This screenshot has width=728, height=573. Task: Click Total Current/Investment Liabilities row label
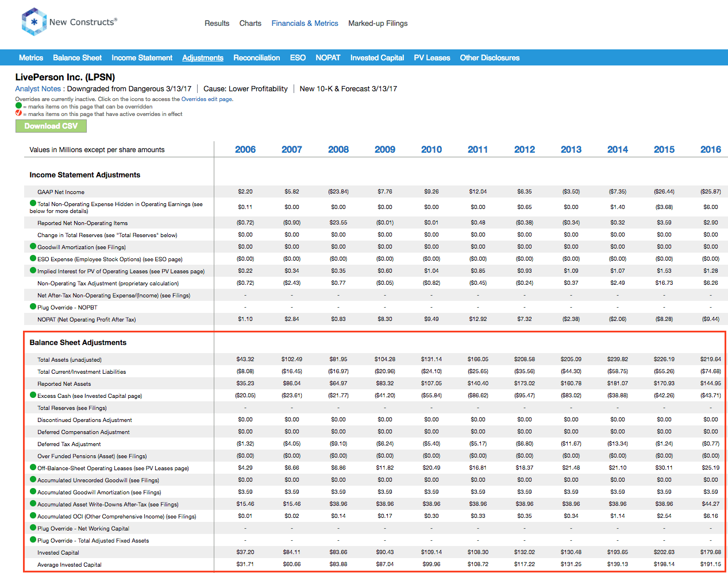coord(82,371)
